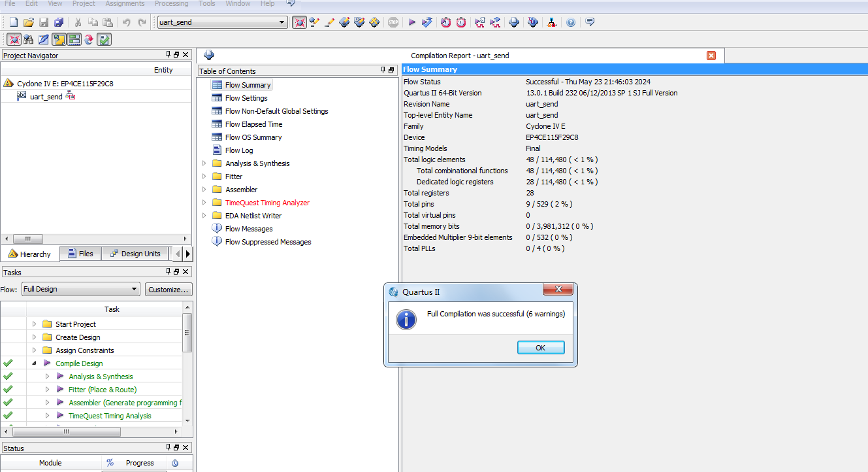
Task: Click the binoculars Find icon
Action: tap(28, 39)
